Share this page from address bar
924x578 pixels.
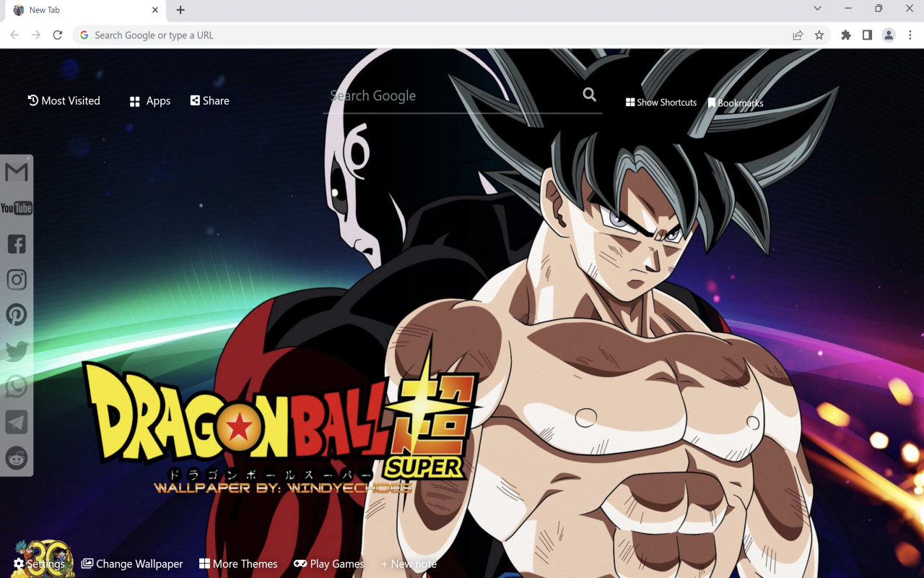(798, 35)
